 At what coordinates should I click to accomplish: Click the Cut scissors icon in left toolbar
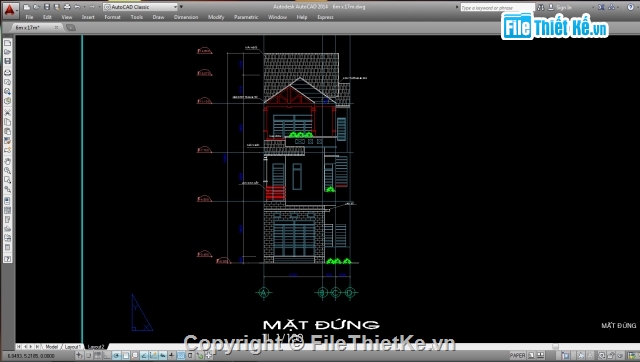coord(7,113)
